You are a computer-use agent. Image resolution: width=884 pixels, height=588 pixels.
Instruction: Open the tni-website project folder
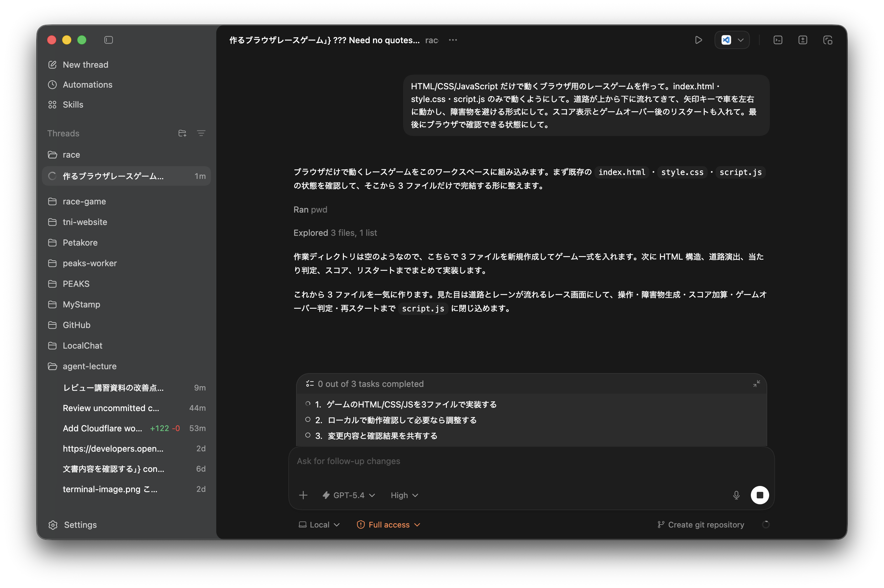click(x=126, y=222)
